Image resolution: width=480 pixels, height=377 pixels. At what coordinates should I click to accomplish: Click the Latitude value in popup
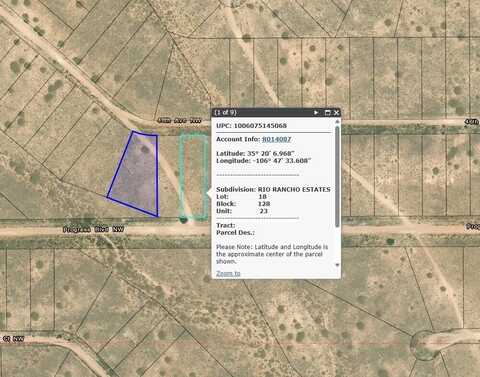click(271, 154)
